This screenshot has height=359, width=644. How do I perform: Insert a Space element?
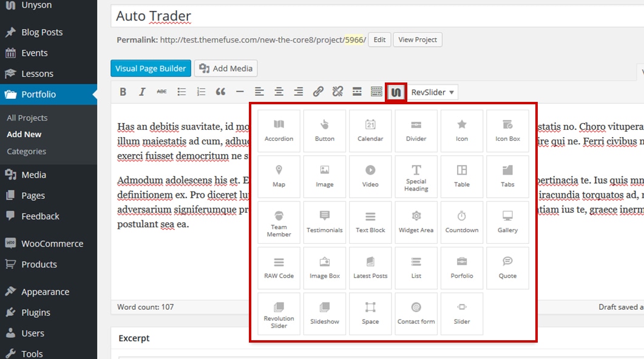[x=370, y=314]
